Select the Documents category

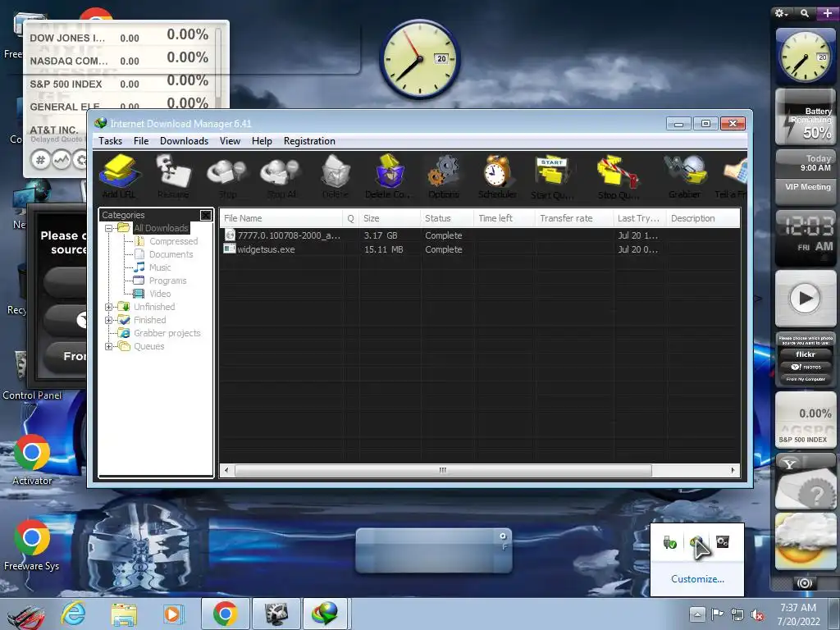pos(171,254)
